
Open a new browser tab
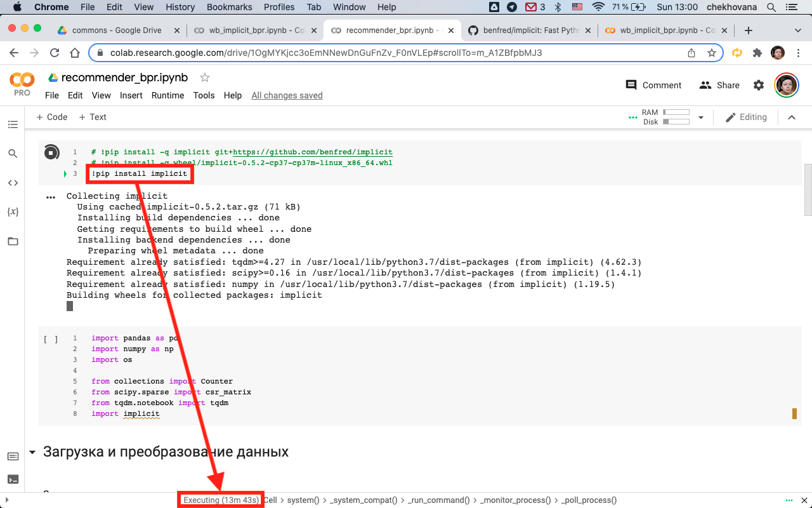point(749,30)
